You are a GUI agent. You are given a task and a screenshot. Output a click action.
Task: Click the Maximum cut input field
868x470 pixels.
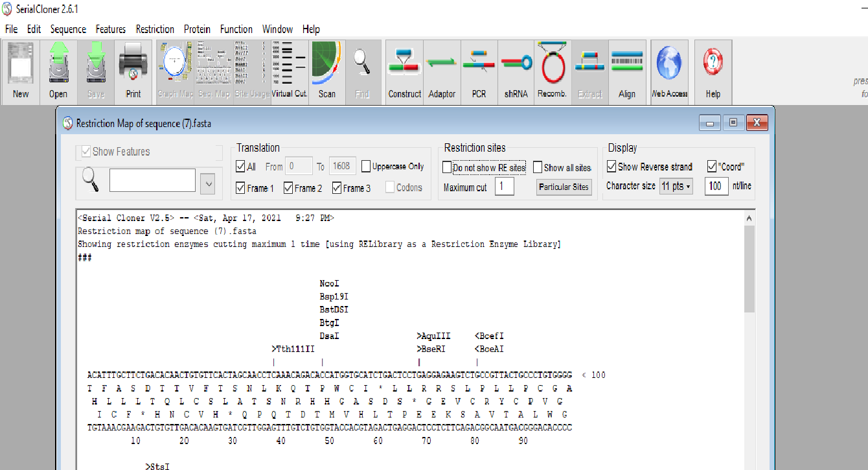point(505,187)
